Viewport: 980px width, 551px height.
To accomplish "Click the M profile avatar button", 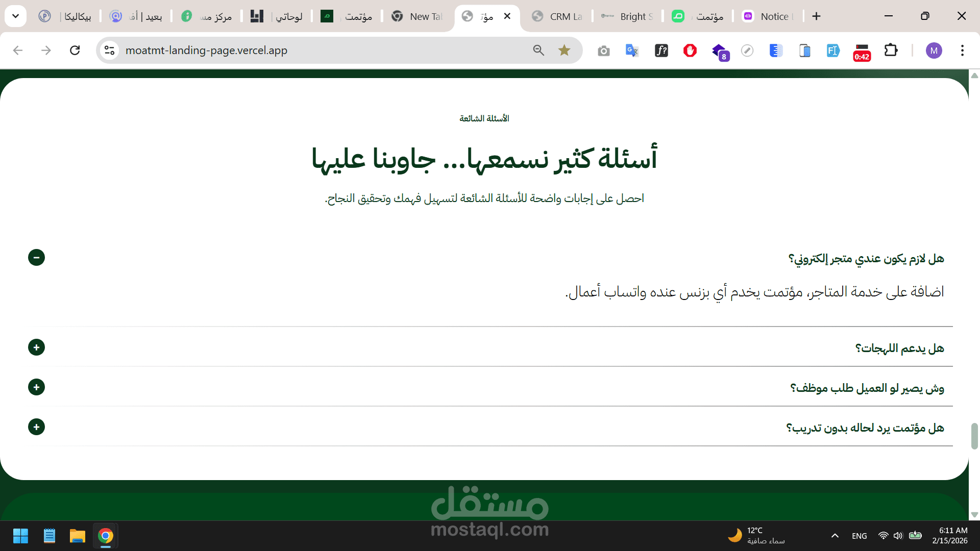I will point(934,50).
